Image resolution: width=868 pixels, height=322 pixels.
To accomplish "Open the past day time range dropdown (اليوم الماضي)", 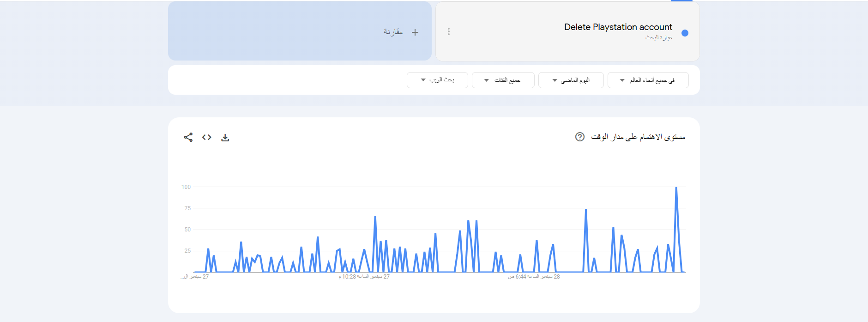I will [x=571, y=80].
